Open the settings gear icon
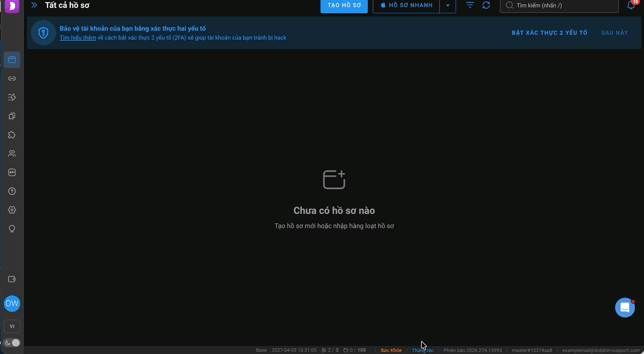644x354 pixels. tap(12, 210)
